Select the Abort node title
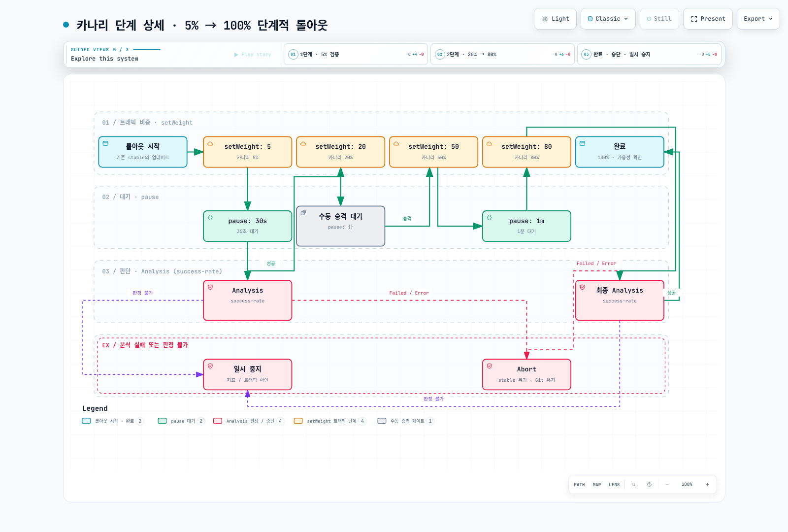Viewport: 788px width, 532px height. click(x=526, y=369)
